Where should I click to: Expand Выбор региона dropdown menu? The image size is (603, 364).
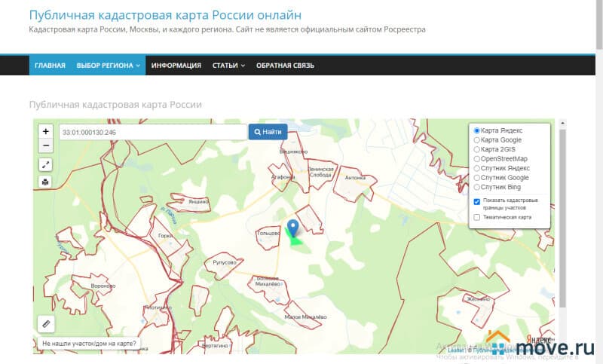(109, 66)
